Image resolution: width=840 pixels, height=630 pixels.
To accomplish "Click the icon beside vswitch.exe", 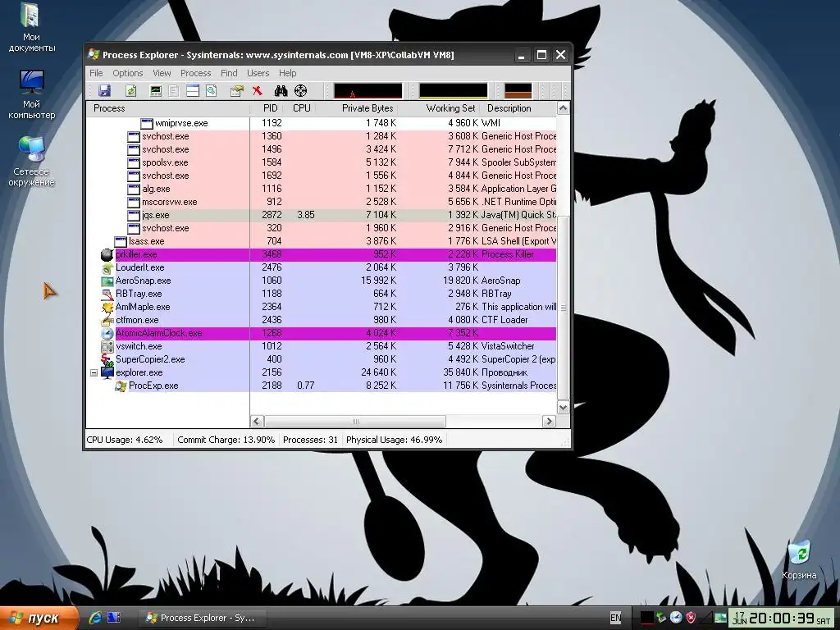I will (107, 347).
